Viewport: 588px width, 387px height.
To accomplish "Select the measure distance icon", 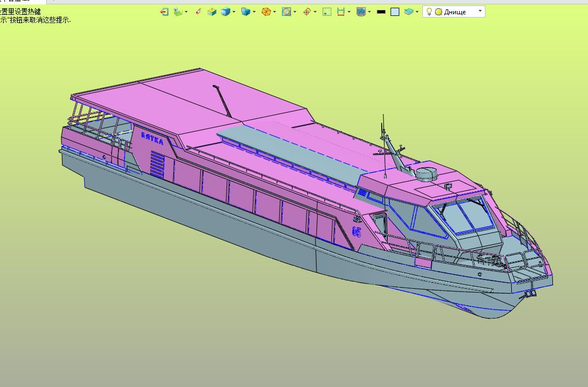I will point(341,12).
